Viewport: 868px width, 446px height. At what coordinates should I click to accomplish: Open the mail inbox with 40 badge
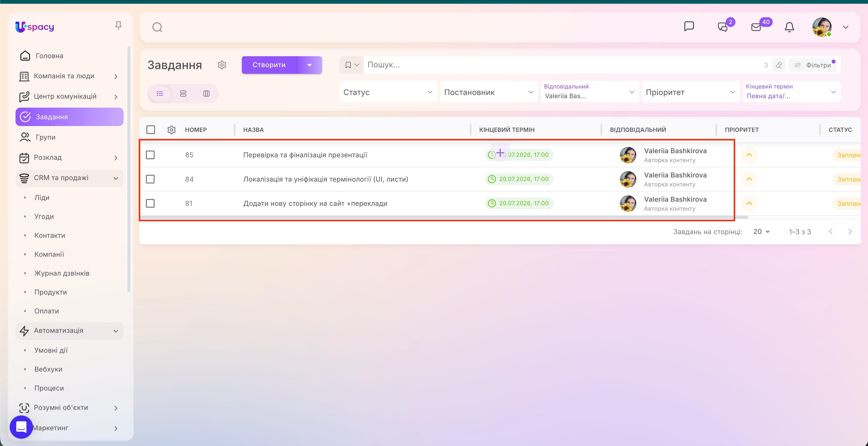point(756,27)
